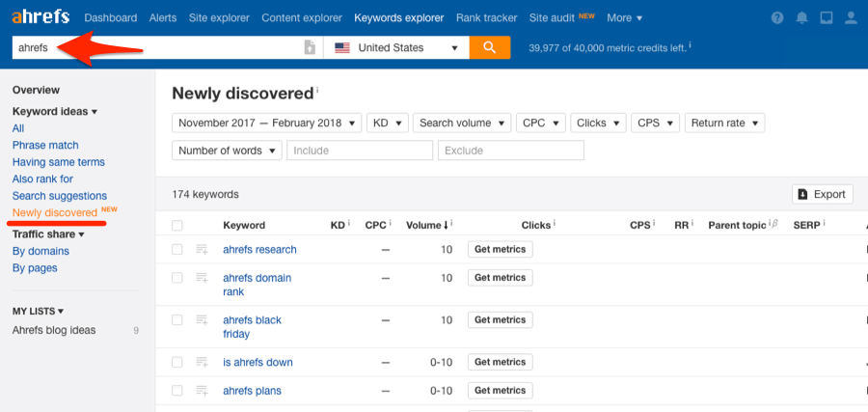Get metrics for 'ahrefs black friday'
The width and height of the screenshot is (868, 412).
click(501, 320)
